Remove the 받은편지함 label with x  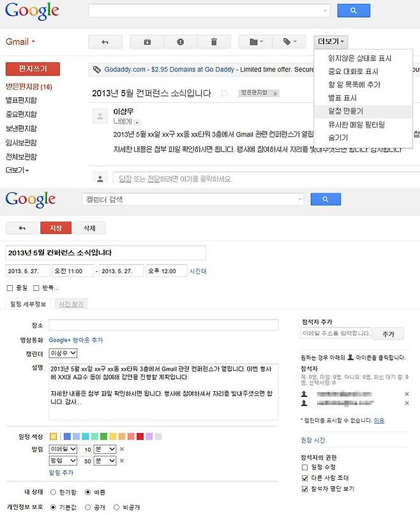275,94
